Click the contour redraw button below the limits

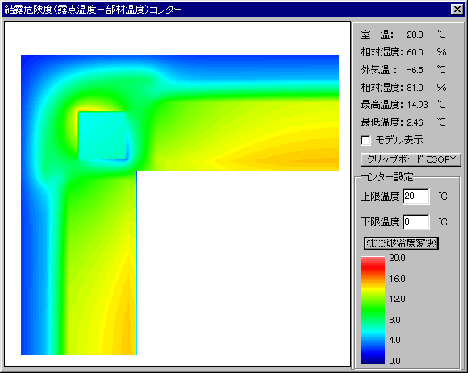401,243
